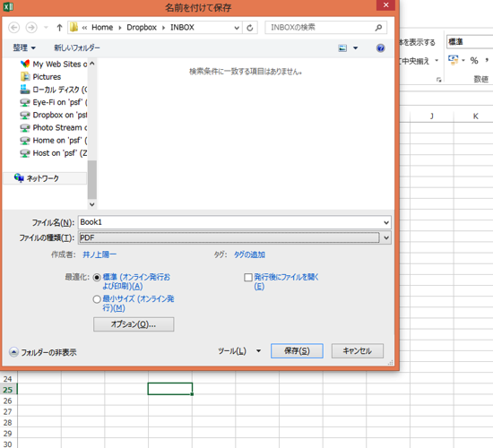Go up one folder level
The height and width of the screenshot is (448, 493).
(59, 28)
